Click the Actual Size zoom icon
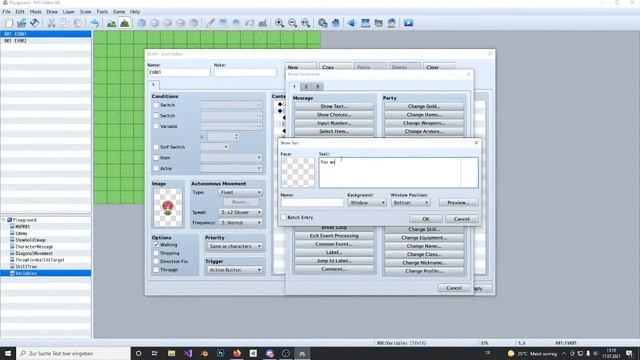The height and width of the screenshot is (360, 640). (x=305, y=23)
